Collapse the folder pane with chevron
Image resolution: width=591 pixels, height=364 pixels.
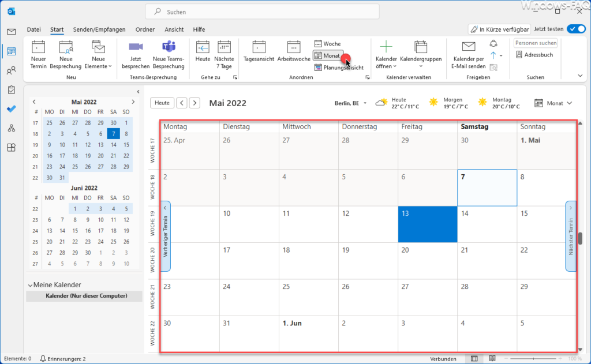138,92
